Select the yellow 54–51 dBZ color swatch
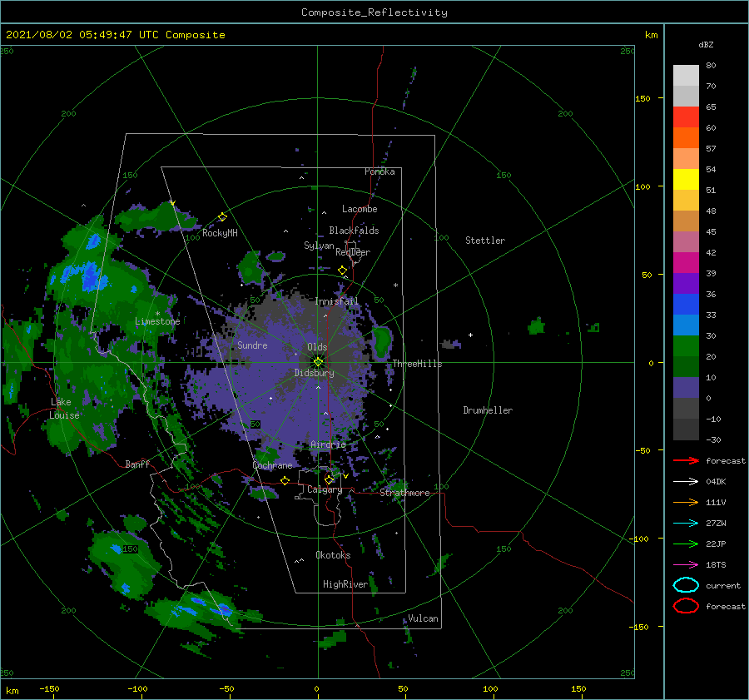The height and width of the screenshot is (700, 749). click(686, 179)
